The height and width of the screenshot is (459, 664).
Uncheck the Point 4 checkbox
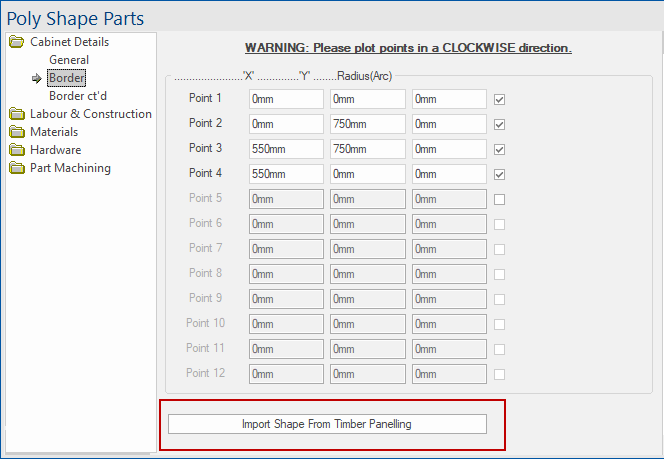(499, 174)
